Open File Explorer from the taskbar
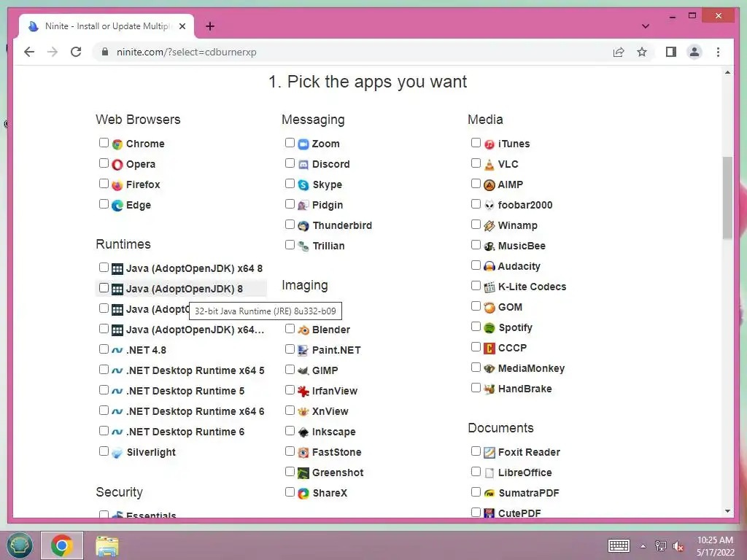 point(107,545)
